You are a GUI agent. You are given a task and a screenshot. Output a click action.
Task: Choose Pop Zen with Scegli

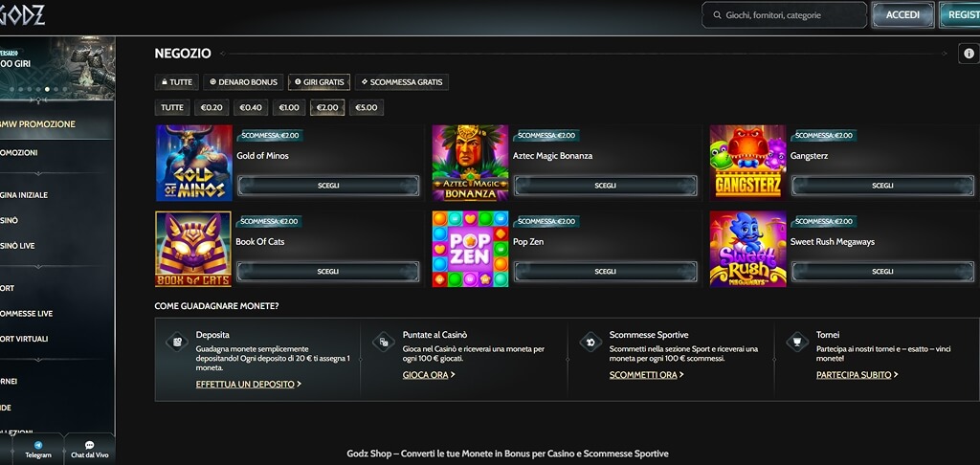tap(605, 272)
